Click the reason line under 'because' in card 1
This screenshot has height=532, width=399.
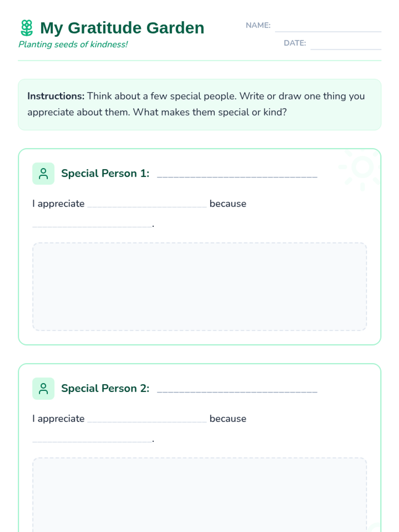(x=92, y=224)
